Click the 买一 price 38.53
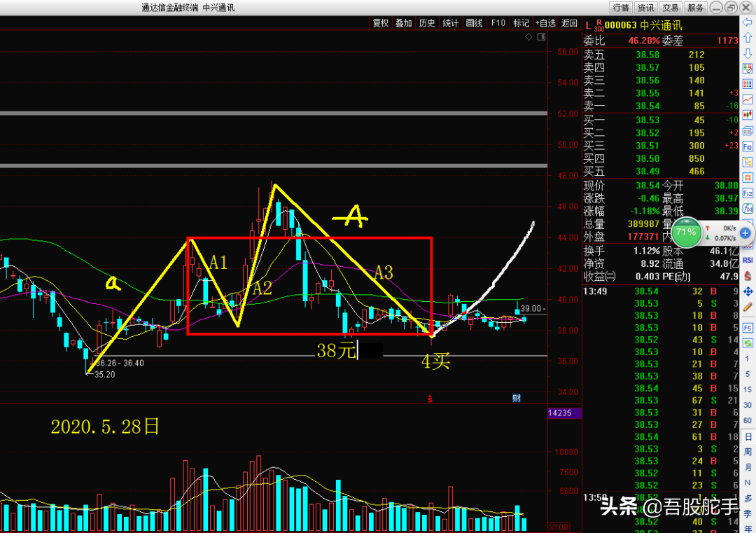 coord(647,120)
